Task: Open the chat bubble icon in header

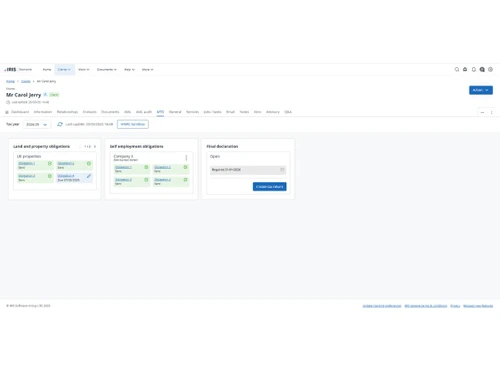Action: click(x=482, y=69)
